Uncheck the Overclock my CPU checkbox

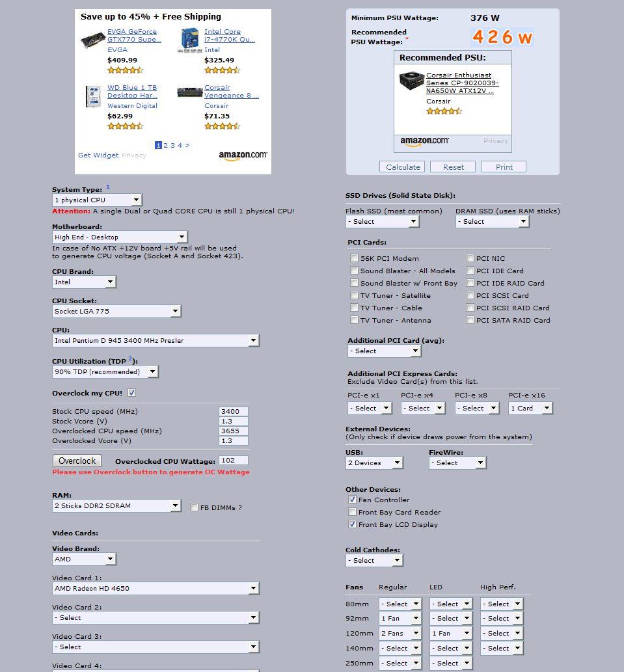(x=131, y=392)
